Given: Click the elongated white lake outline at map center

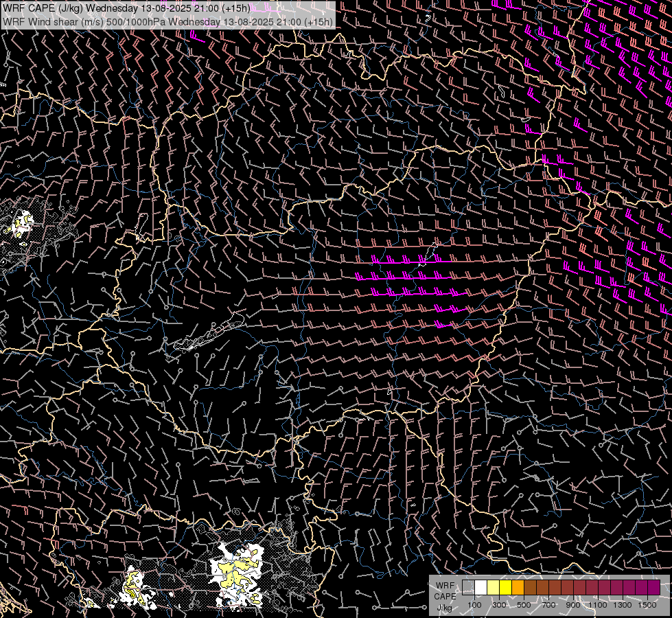Looking at the screenshot, I should coord(209,332).
